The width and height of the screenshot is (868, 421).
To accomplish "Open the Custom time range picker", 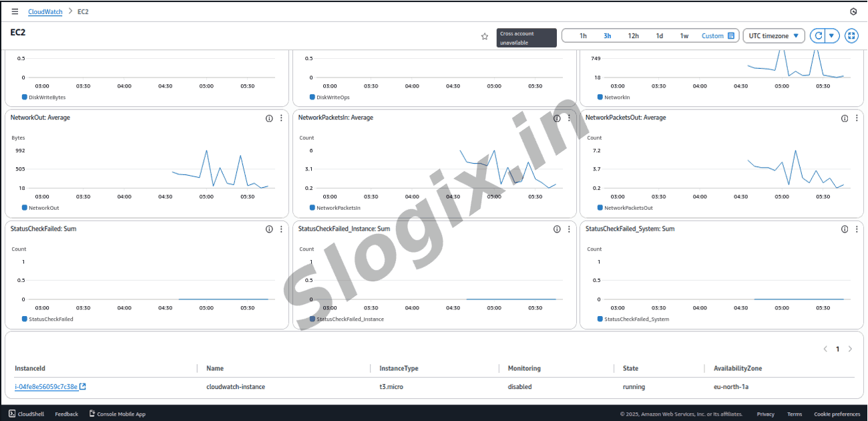I will pyautogui.click(x=718, y=36).
